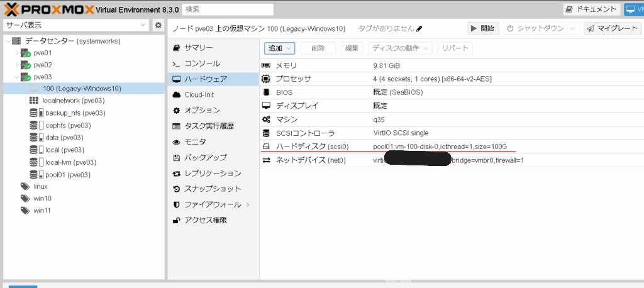Click the 削除 button

(x=318, y=48)
